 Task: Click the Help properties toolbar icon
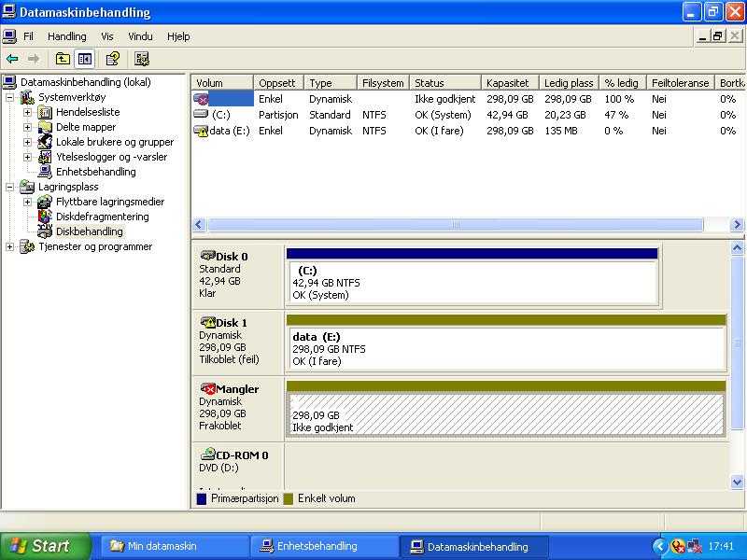pyautogui.click(x=113, y=59)
